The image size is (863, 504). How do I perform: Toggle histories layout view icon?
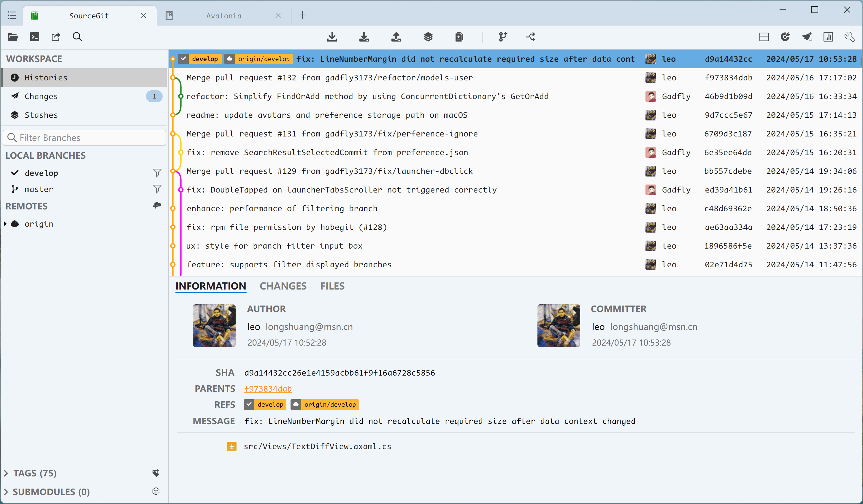click(764, 37)
